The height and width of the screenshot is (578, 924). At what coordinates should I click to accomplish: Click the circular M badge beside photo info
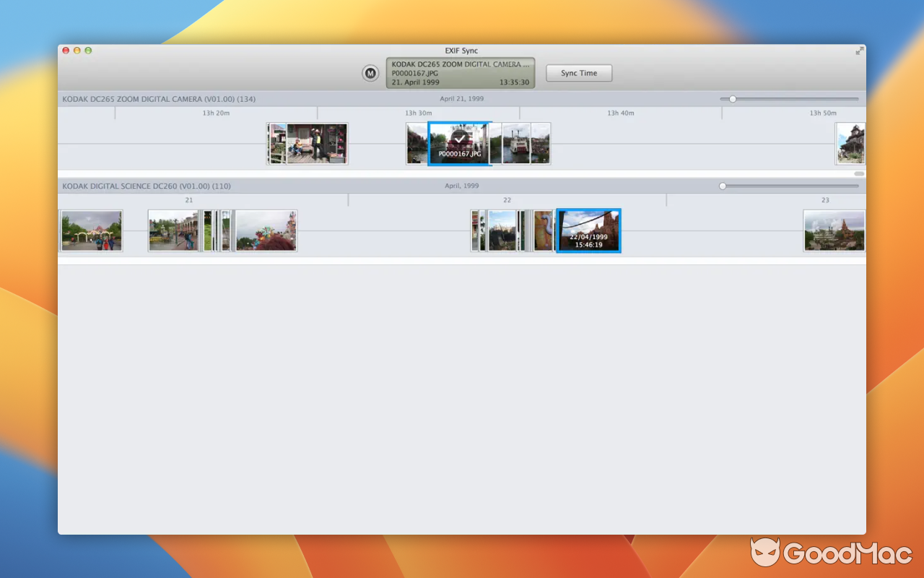click(370, 73)
